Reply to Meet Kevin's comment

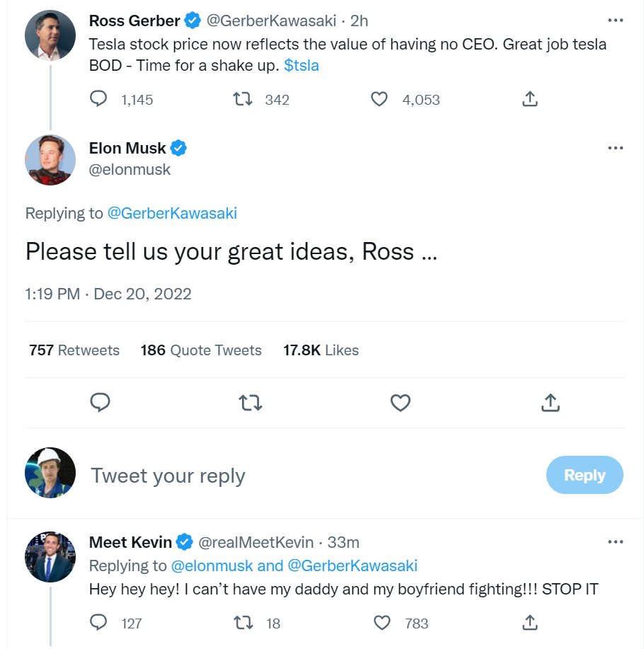pos(99,623)
